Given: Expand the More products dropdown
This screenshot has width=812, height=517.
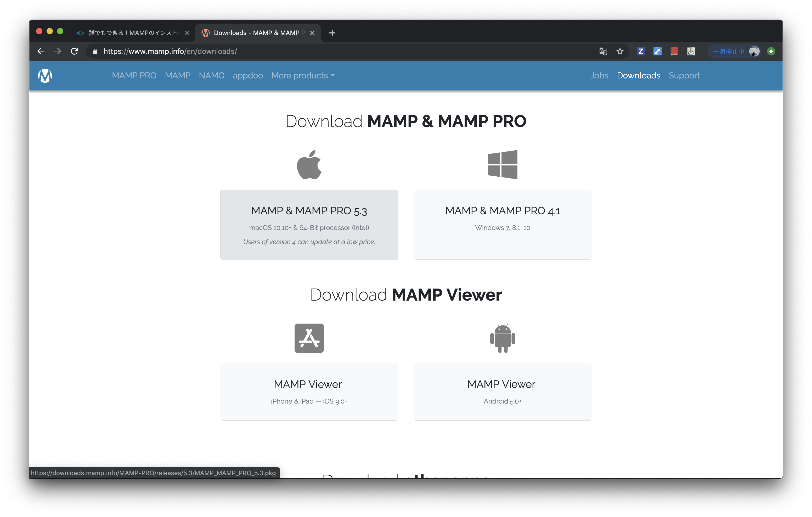Looking at the screenshot, I should pos(303,76).
